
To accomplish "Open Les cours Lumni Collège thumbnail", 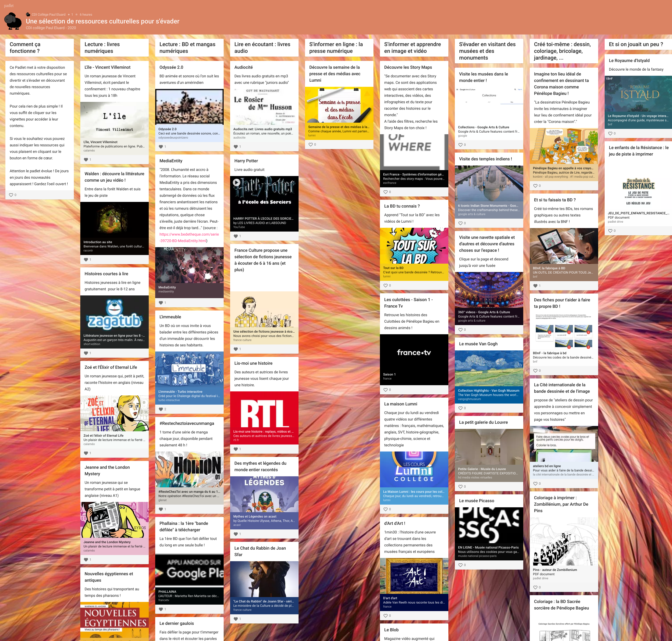I will click(x=414, y=470).
